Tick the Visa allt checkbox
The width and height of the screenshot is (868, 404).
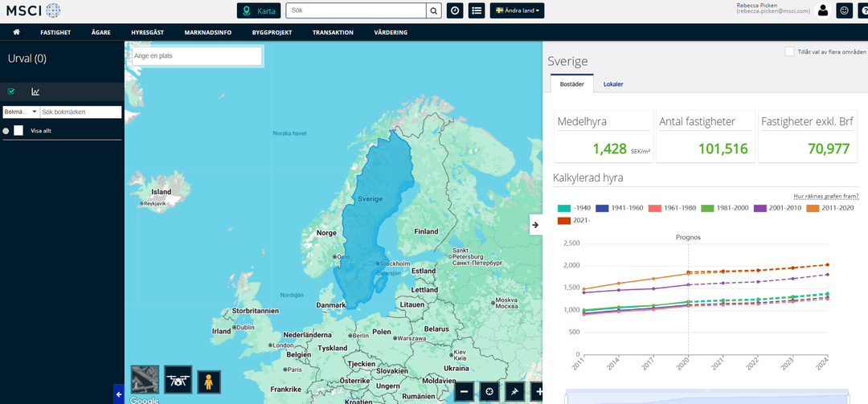coord(18,130)
